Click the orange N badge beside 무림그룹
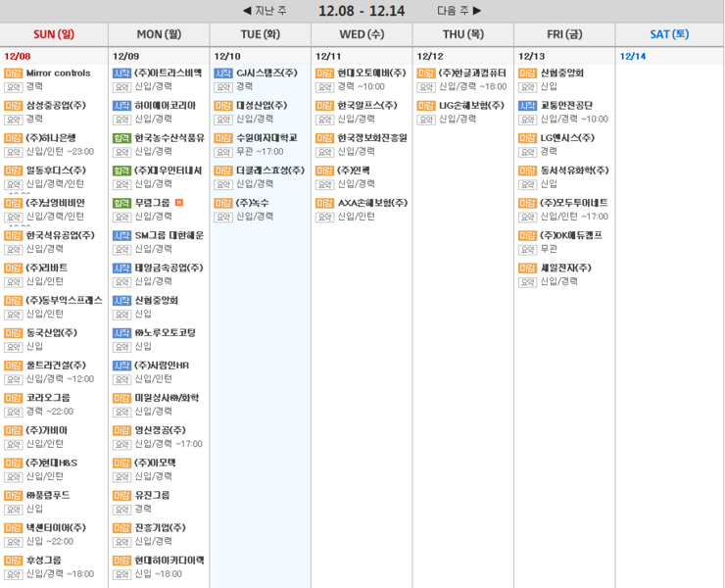The width and height of the screenshot is (725, 588). (x=179, y=203)
